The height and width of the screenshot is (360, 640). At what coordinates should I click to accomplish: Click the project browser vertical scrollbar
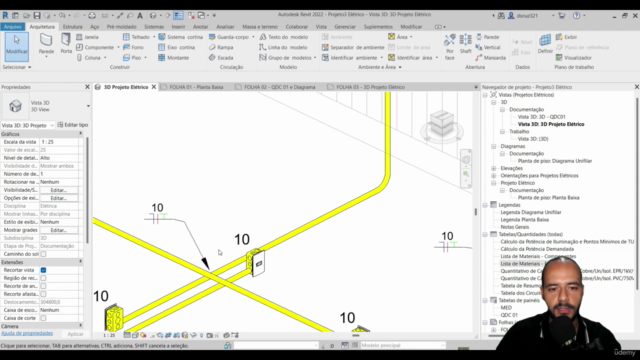click(x=637, y=194)
